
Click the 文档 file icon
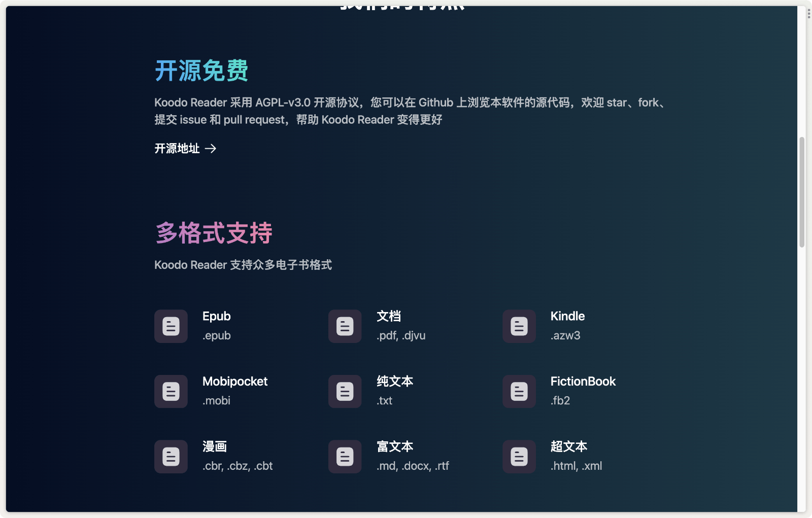click(345, 326)
